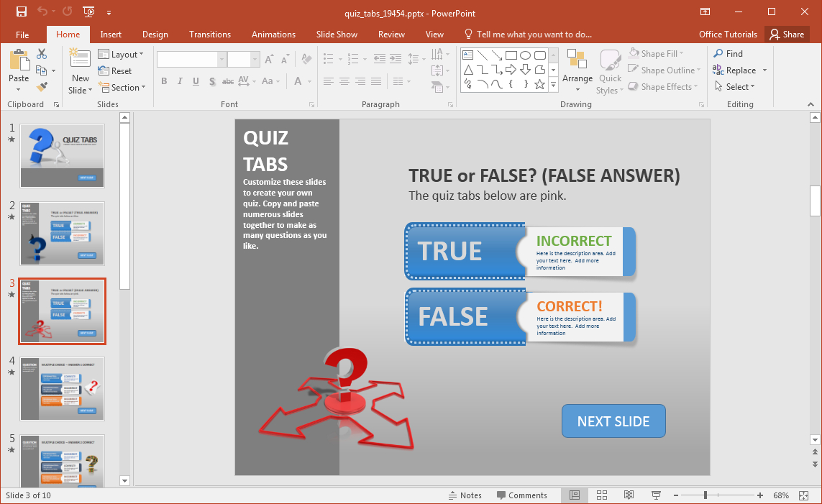
Task: Click Comments in status bar
Action: tap(521, 495)
